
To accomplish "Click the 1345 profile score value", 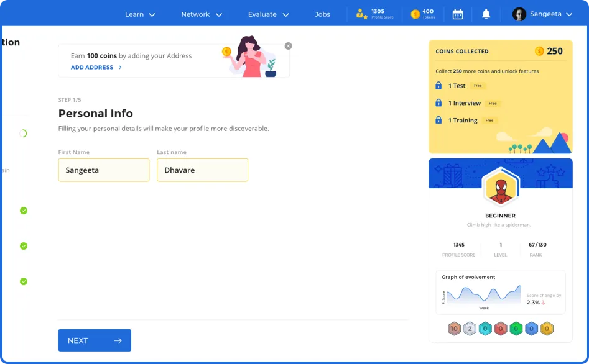I will click(458, 245).
